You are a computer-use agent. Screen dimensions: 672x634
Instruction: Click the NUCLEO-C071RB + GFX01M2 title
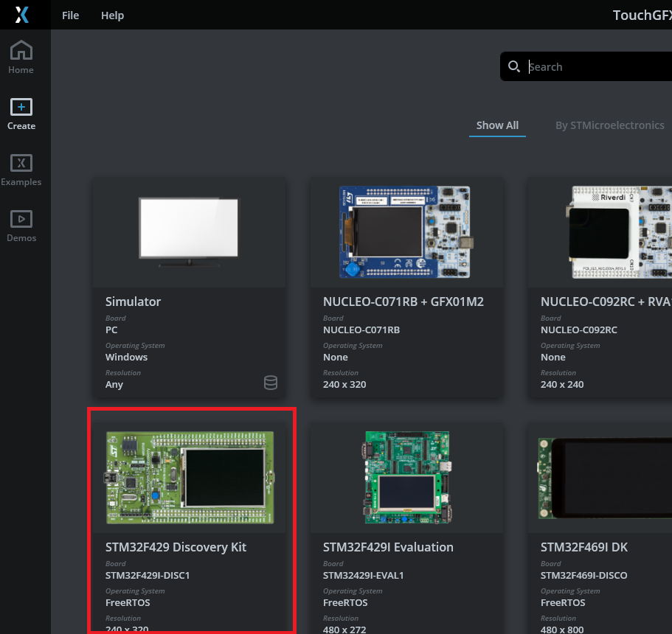click(403, 302)
